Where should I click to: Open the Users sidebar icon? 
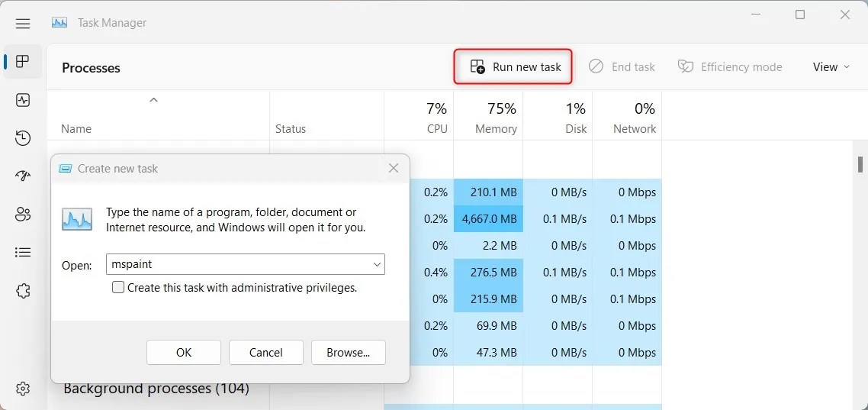(x=23, y=215)
